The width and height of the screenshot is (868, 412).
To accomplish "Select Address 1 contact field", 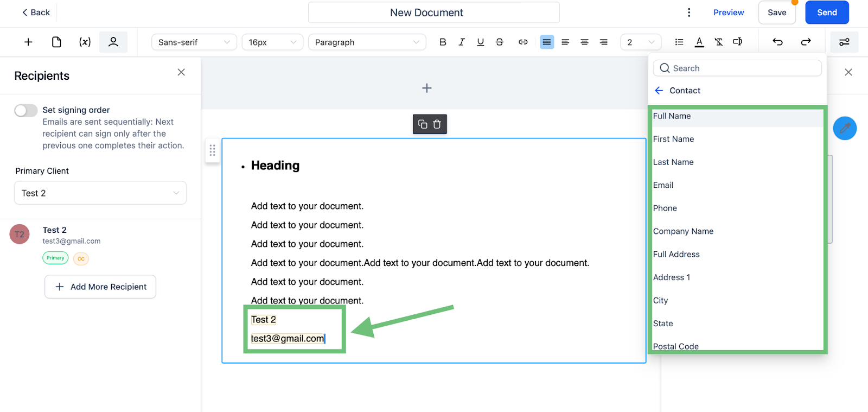I will [x=738, y=277].
